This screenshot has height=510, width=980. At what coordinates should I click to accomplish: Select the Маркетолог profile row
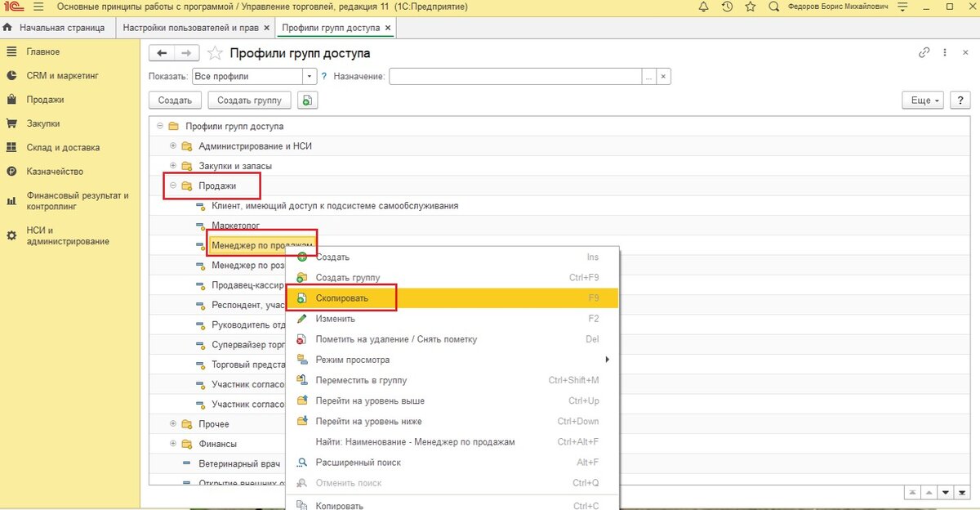[x=237, y=225]
